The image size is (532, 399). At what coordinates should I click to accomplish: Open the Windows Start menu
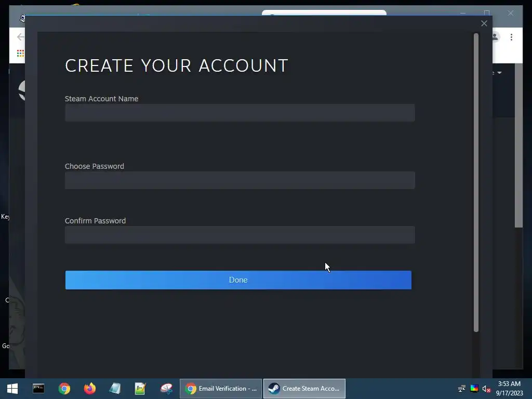pyautogui.click(x=12, y=389)
